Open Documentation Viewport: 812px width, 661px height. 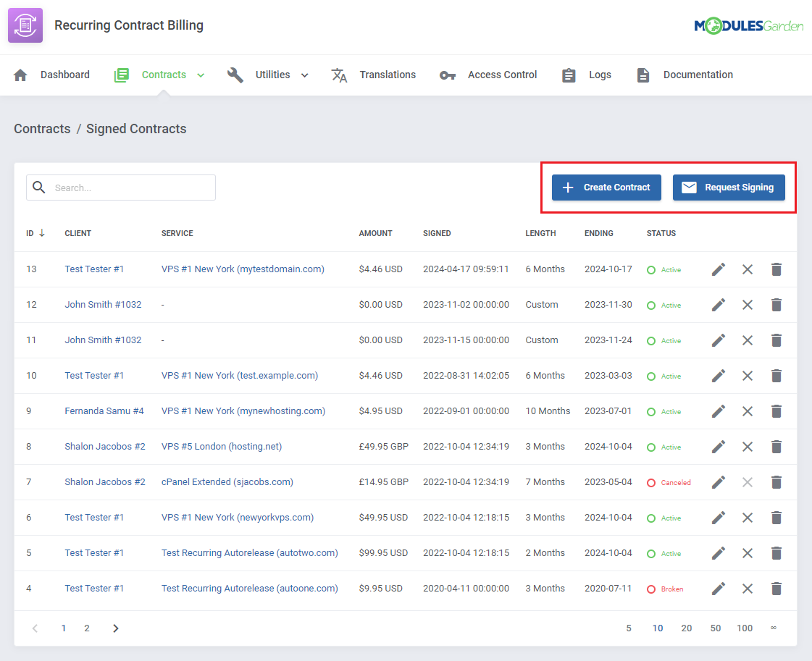click(684, 75)
